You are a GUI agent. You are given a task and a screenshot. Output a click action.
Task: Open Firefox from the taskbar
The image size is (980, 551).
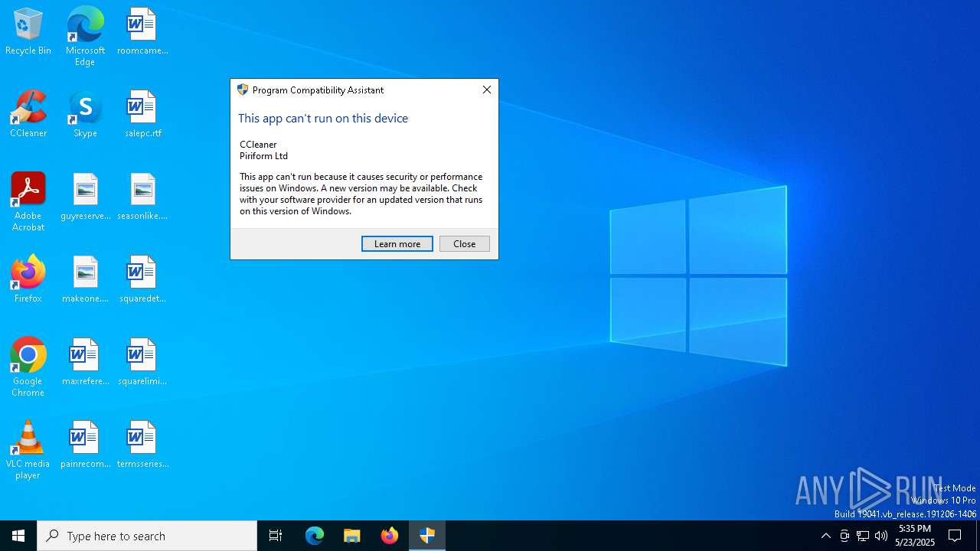coord(390,536)
